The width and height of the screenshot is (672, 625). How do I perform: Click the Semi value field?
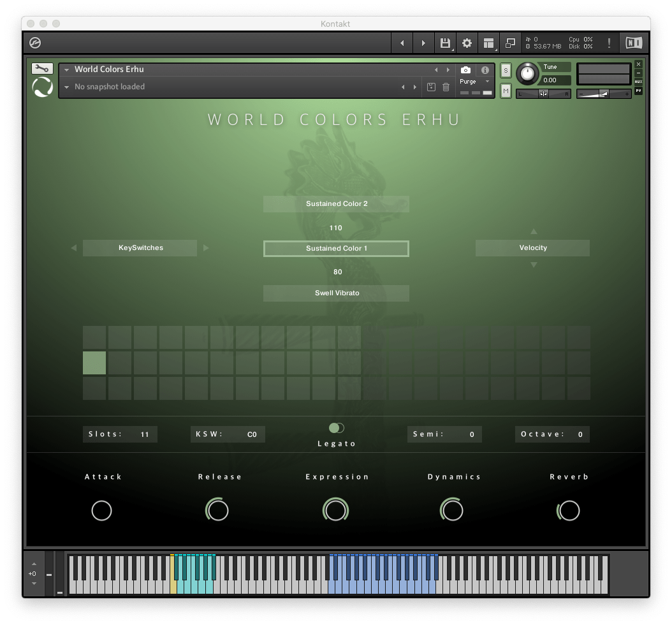click(444, 434)
